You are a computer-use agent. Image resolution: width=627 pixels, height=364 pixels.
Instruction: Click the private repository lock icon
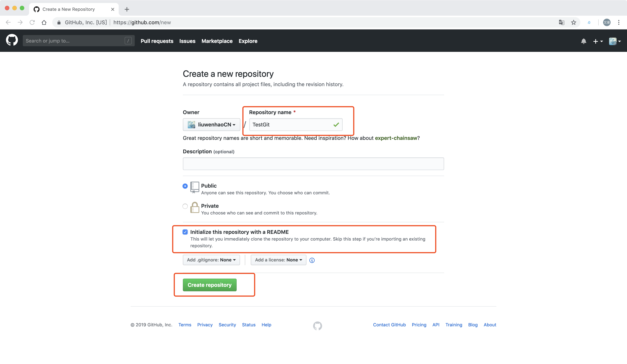[x=195, y=207]
